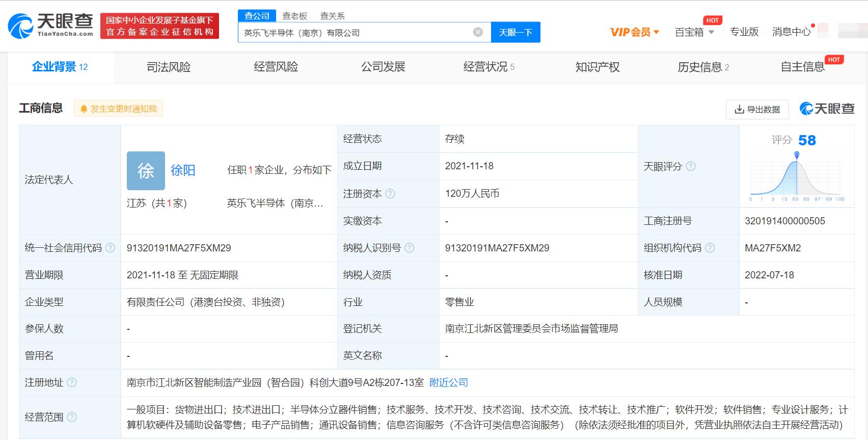Click help icon next to 天眼评分

[691, 166]
